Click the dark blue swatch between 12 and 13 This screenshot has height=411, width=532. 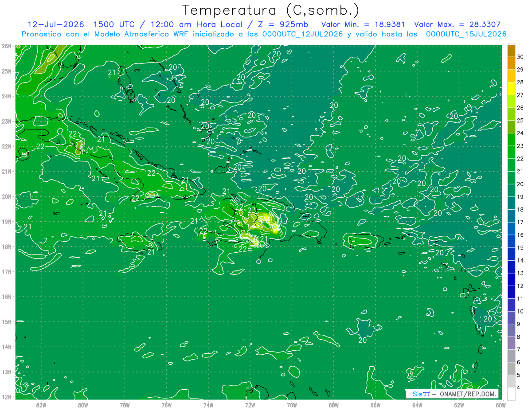point(511,280)
